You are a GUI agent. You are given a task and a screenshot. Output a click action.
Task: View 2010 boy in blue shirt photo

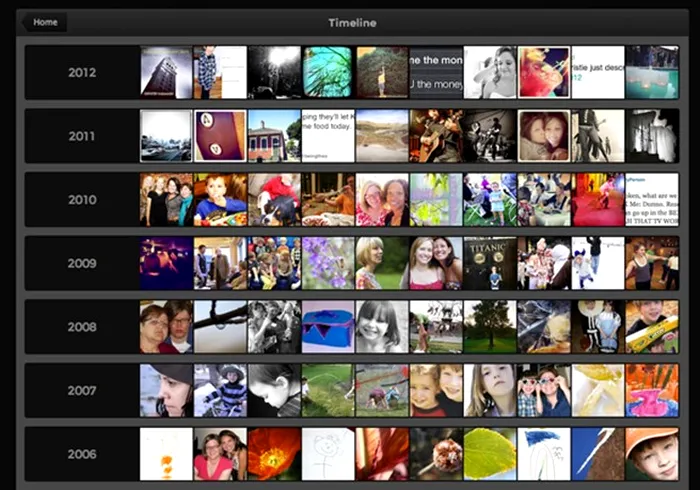pos(220,199)
